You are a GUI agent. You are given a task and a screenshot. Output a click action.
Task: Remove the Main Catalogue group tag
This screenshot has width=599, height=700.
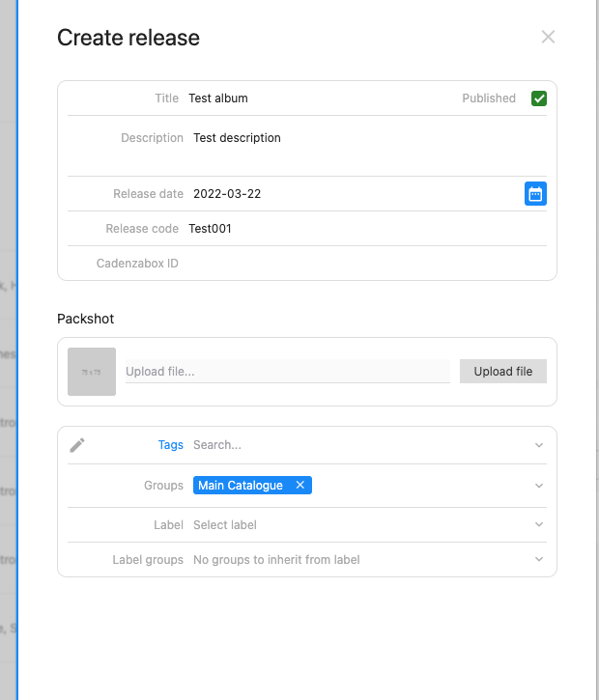tap(300, 485)
